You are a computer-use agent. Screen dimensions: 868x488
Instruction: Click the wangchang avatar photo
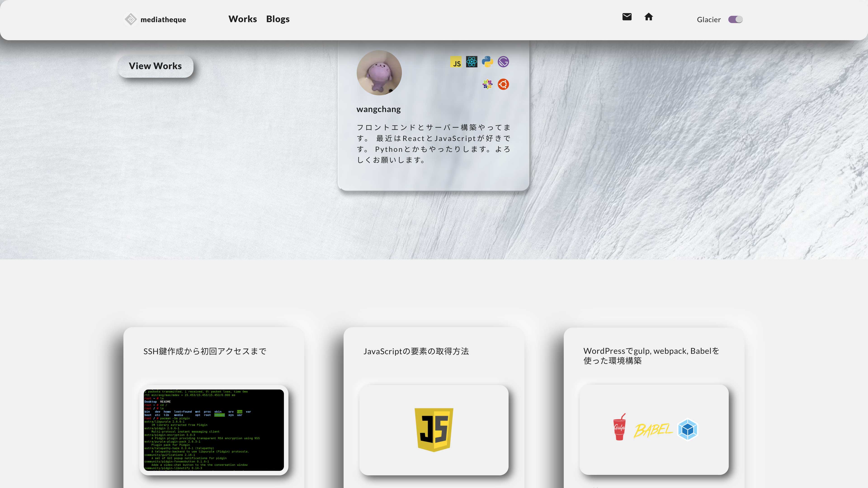[379, 73]
